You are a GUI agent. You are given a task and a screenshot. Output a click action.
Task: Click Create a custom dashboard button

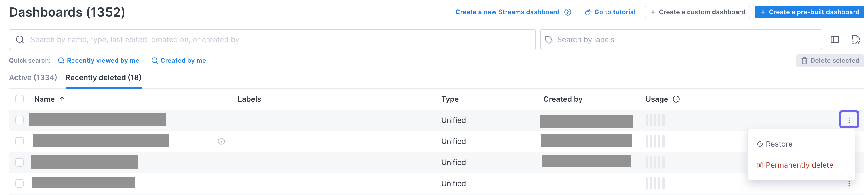click(x=697, y=12)
